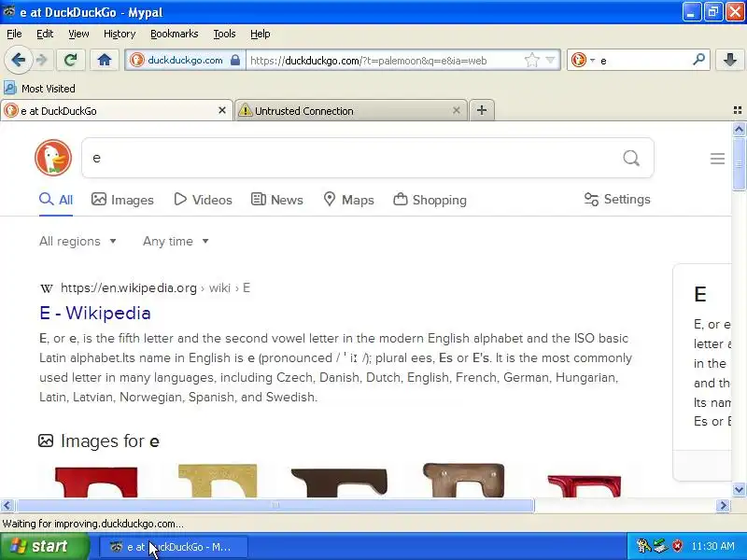Open the History menu

120,34
